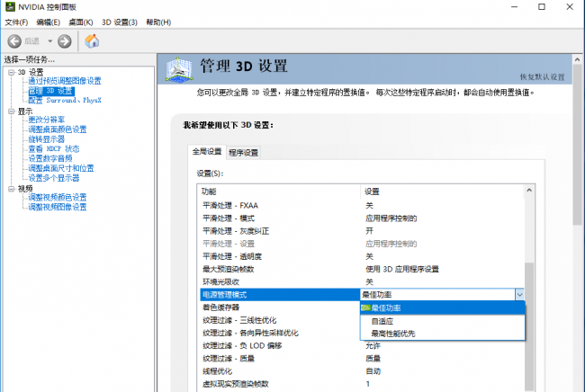Click the 管理 3D 设置 header graphic
The height and width of the screenshot is (392, 585).
click(179, 69)
